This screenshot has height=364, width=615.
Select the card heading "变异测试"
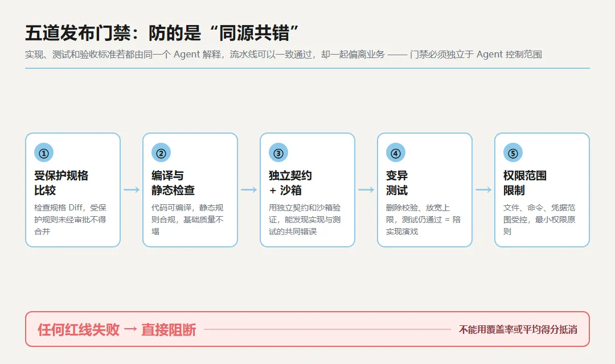tap(397, 183)
